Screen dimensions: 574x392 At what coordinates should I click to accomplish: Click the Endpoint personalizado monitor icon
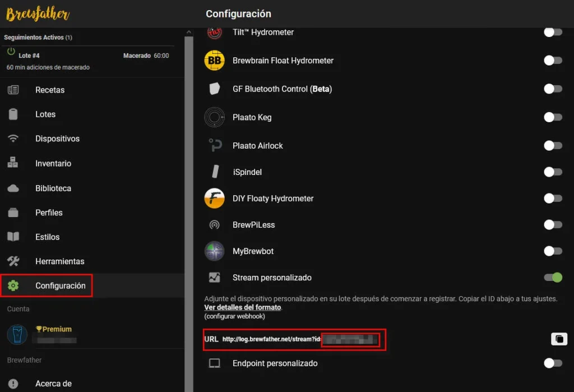(x=215, y=363)
